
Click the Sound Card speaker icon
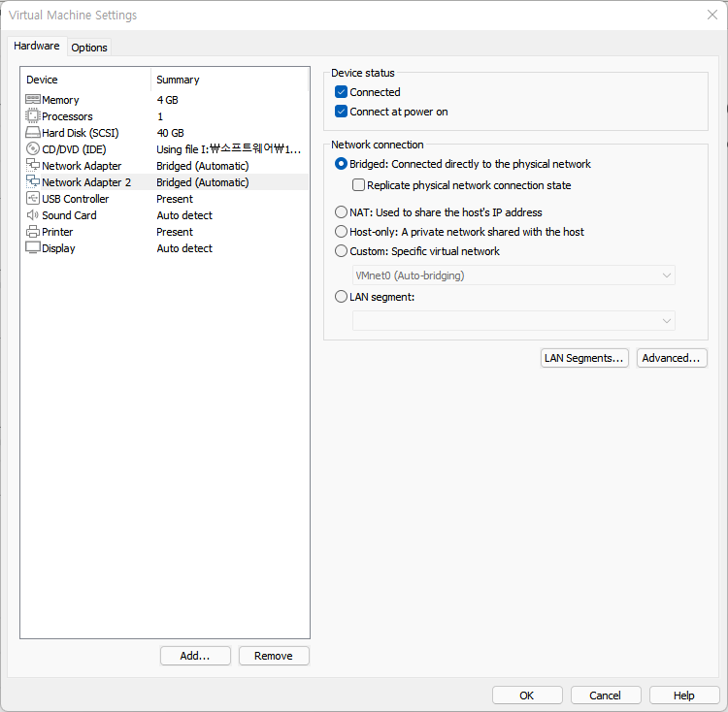[x=32, y=214]
